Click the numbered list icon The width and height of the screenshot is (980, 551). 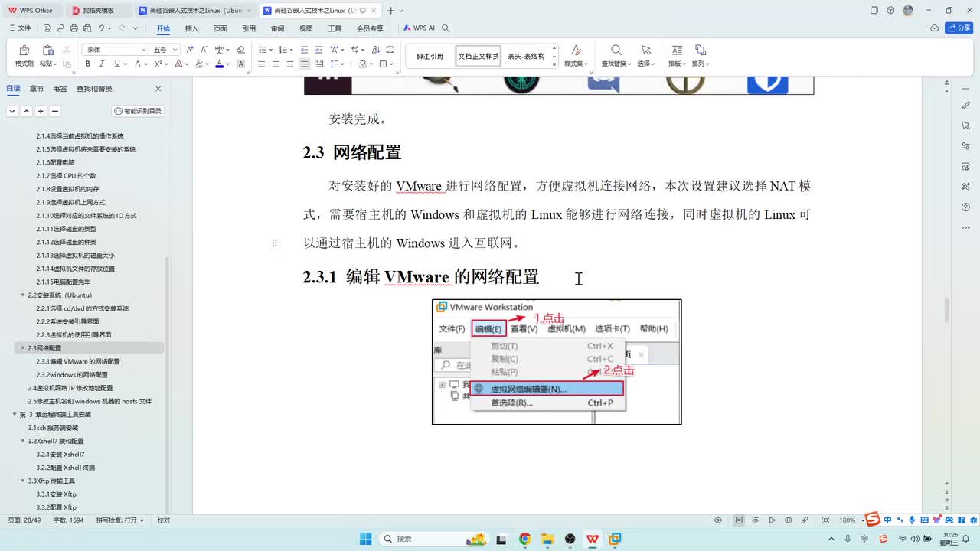284,50
